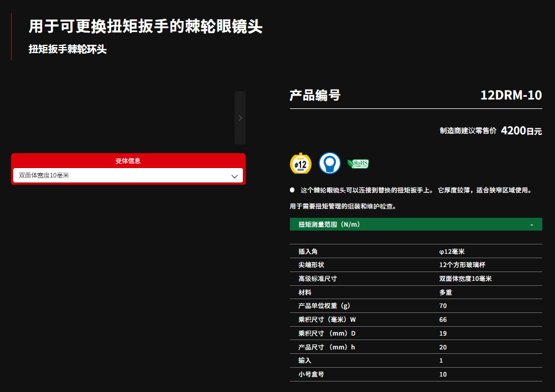
Task: Click the 产品单位权重 (g) row
Action: pyautogui.click(x=416, y=306)
